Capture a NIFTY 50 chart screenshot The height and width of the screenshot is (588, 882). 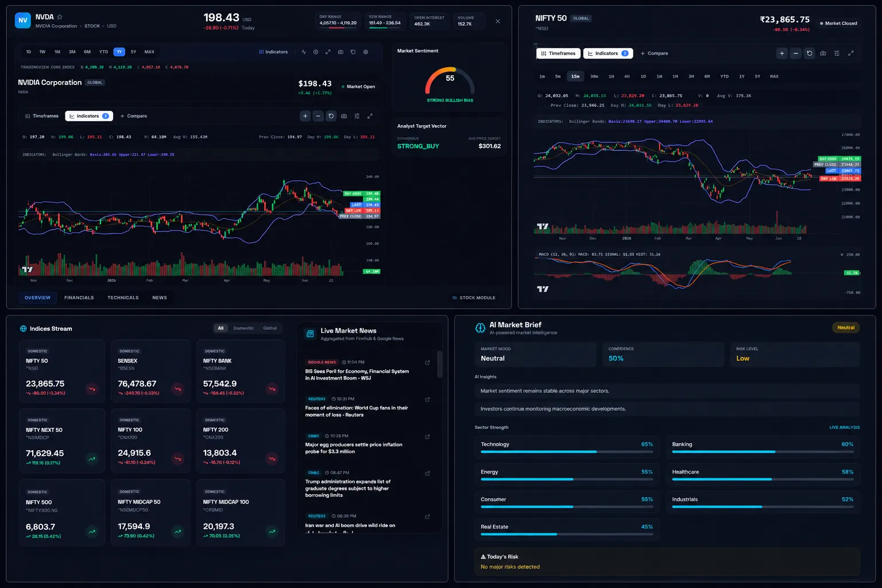(x=823, y=53)
